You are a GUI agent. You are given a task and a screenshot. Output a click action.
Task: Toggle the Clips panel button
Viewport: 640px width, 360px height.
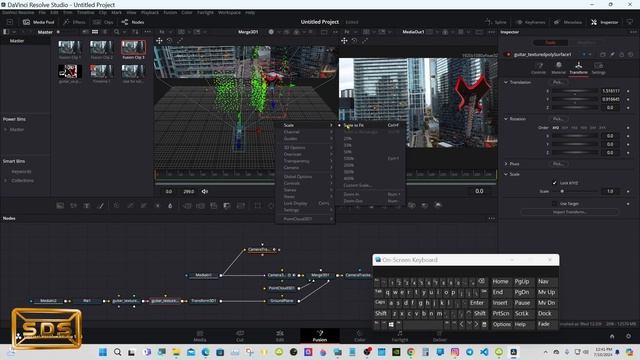point(103,22)
